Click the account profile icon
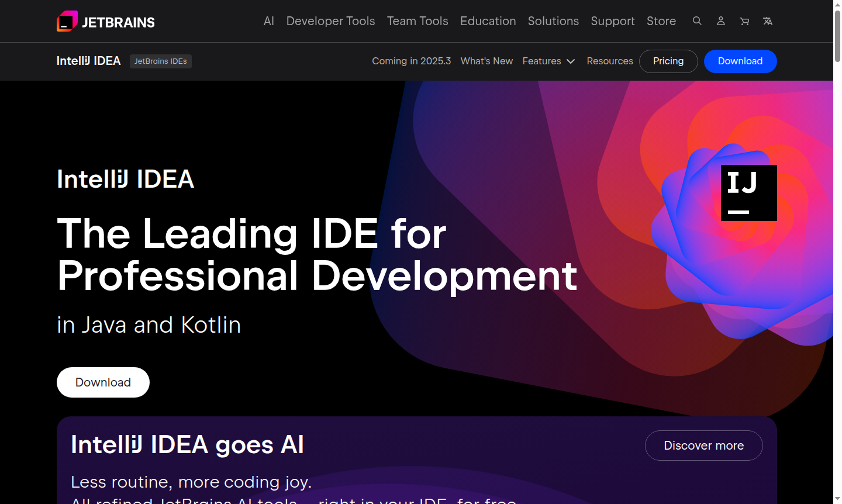The height and width of the screenshot is (504, 842). click(720, 21)
